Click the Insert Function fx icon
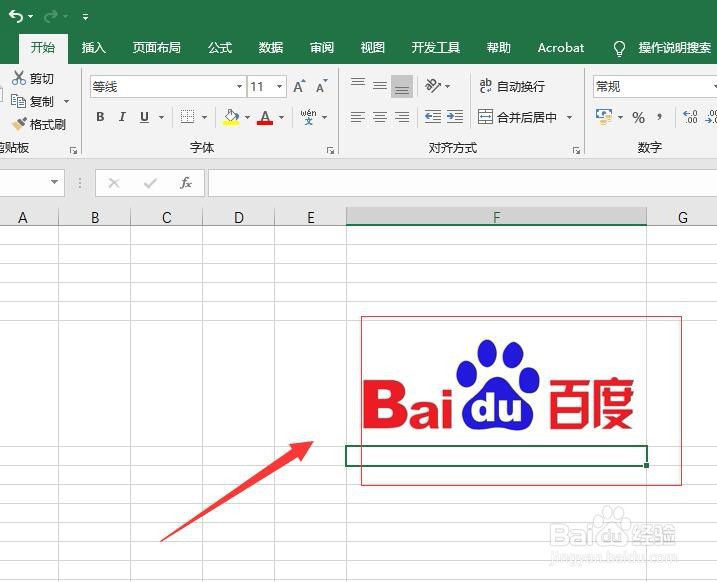 pyautogui.click(x=186, y=183)
